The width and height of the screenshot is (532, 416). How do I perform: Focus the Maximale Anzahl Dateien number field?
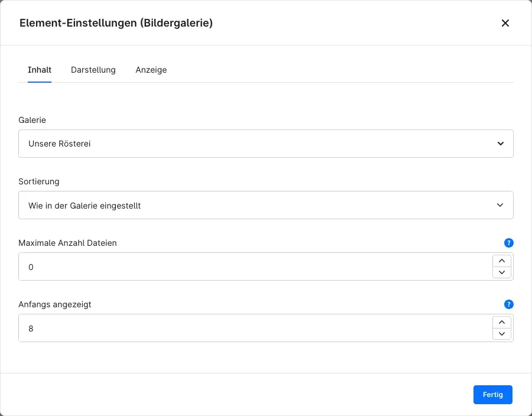[255, 266]
